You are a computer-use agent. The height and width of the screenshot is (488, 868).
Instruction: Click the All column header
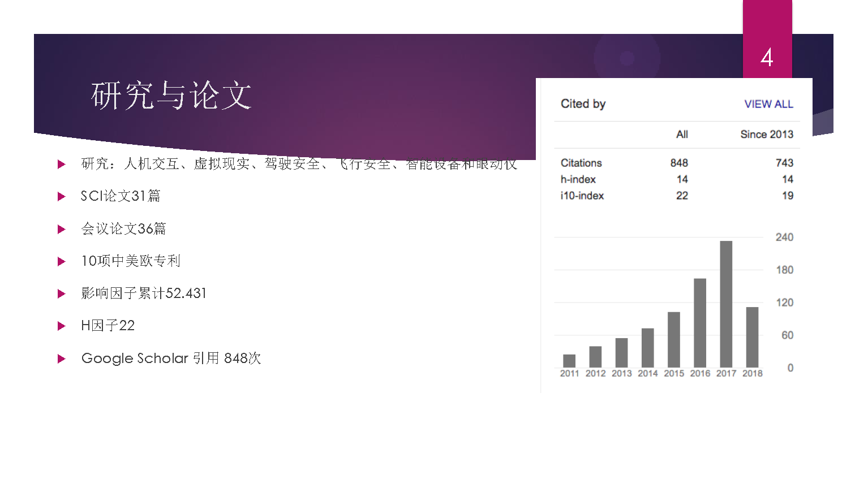pyautogui.click(x=682, y=135)
